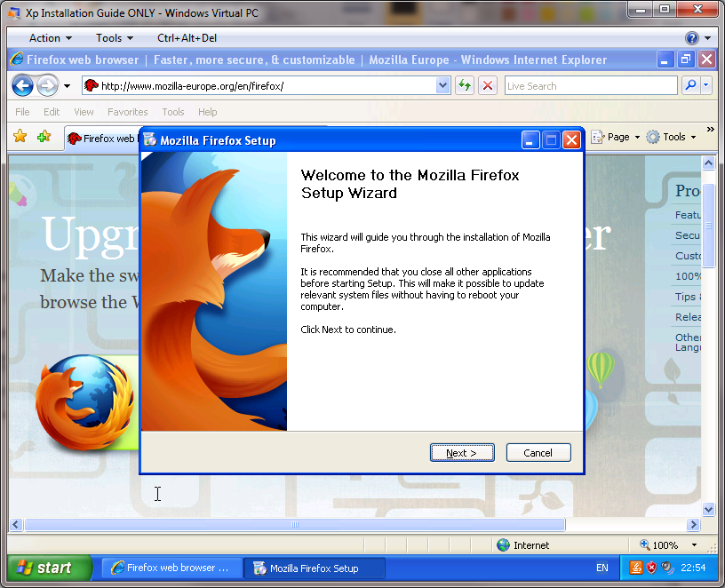Click the IE logo in title bar
Screen dimensions: 725x588
coord(16,60)
